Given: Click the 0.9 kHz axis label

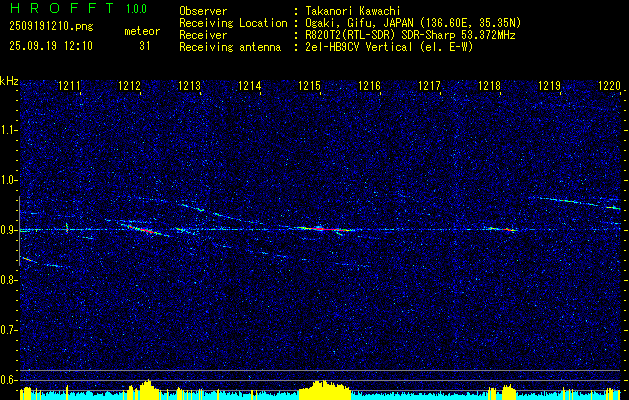Looking at the screenshot, I should (9, 230).
